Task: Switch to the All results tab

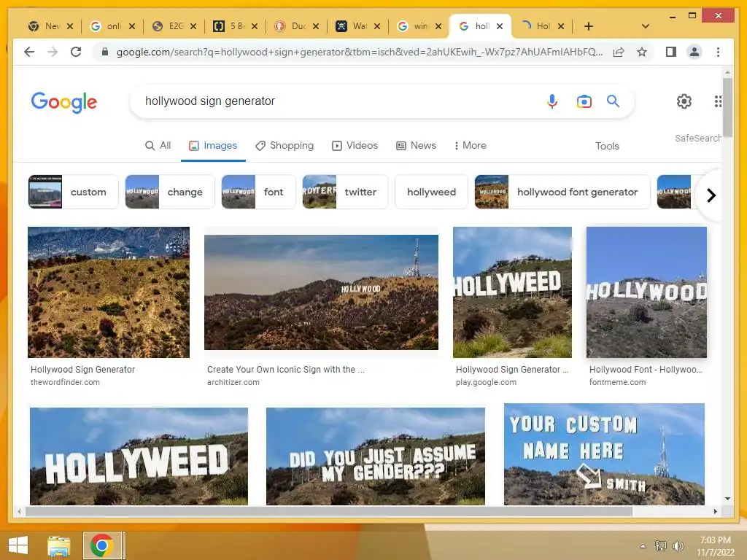Action: [158, 145]
